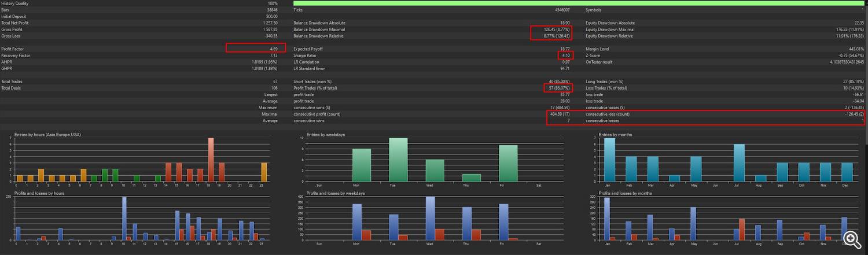The width and height of the screenshot is (868, 255).
Task: Select the Short Trades value 40 (85.00%)
Action: click(559, 82)
